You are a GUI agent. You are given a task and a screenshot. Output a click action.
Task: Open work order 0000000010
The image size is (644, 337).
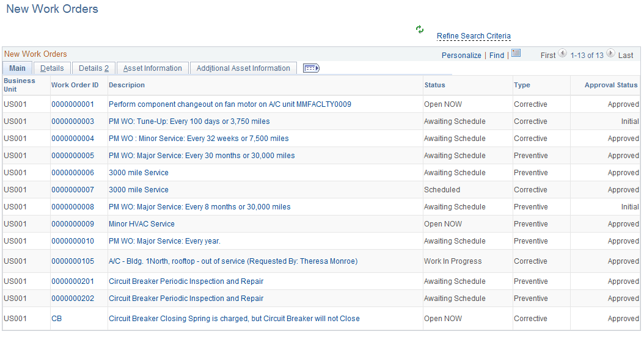[x=73, y=241]
